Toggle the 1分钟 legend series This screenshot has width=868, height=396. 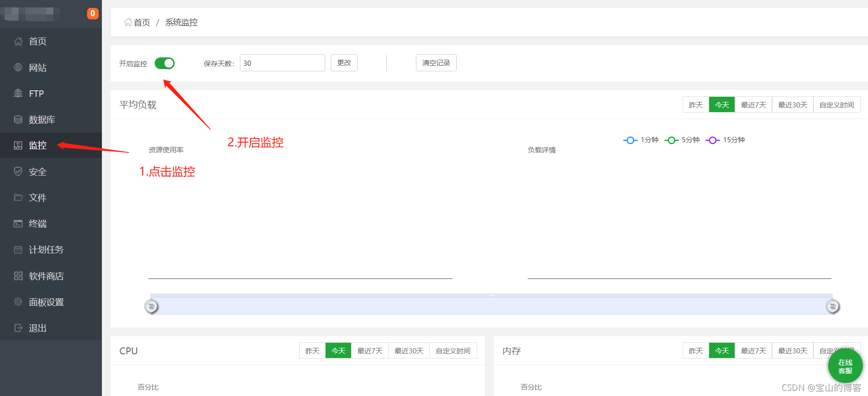click(641, 140)
